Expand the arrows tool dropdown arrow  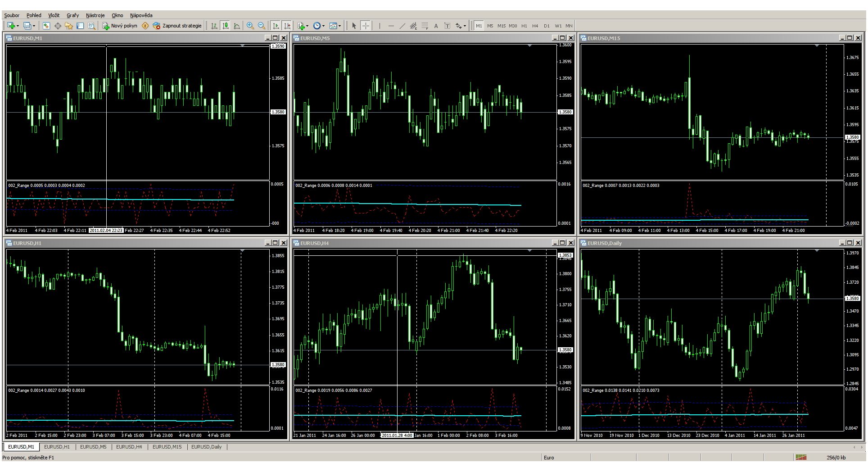click(465, 26)
